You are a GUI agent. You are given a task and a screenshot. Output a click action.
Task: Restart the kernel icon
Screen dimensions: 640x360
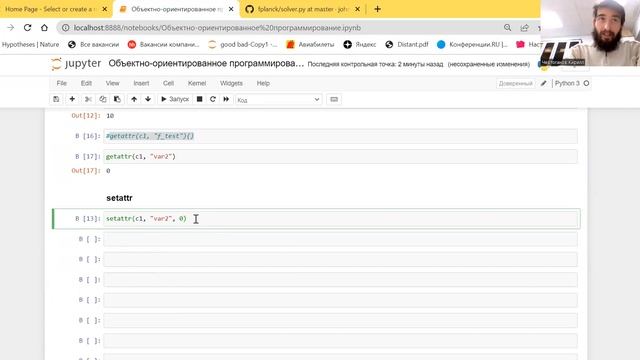coord(213,99)
